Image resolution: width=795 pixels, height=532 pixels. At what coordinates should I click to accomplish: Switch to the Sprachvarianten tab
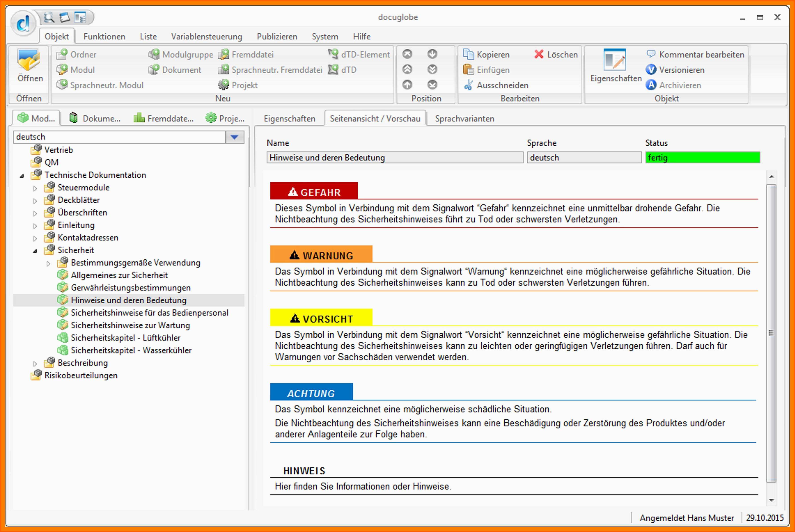coord(464,119)
